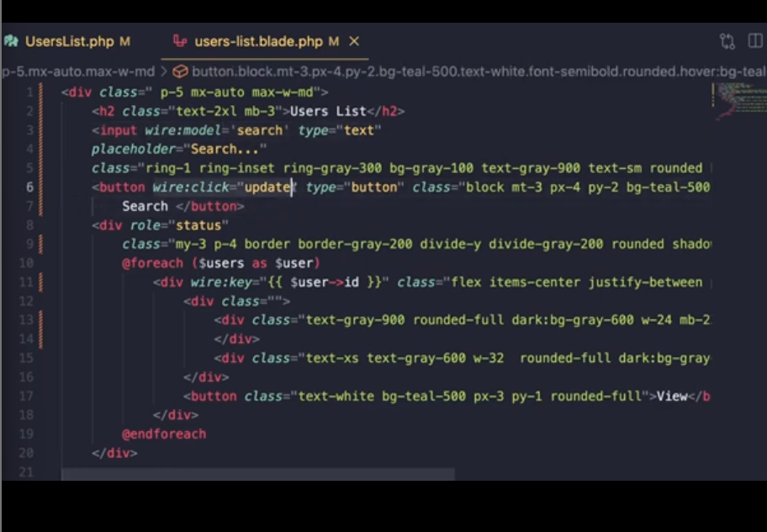Click "text-gray-900" on line 13
Screen dimensions: 767x532
(355, 320)
